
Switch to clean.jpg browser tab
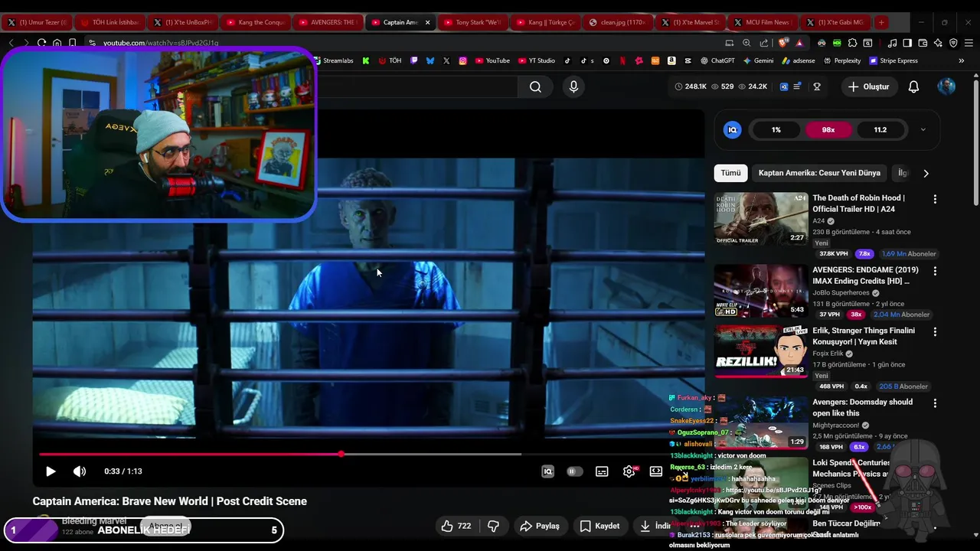tap(617, 22)
